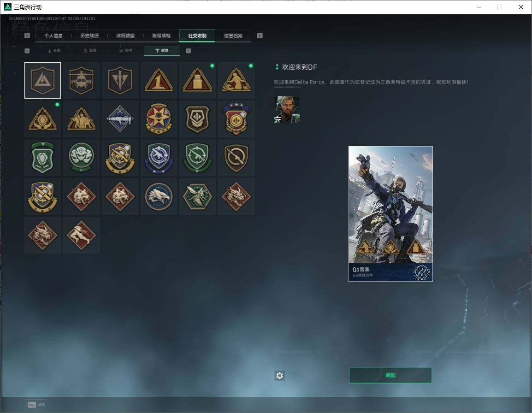The height and width of the screenshot is (413, 532).
Task: Choose the brown shield sniper badge
Action: click(x=236, y=158)
